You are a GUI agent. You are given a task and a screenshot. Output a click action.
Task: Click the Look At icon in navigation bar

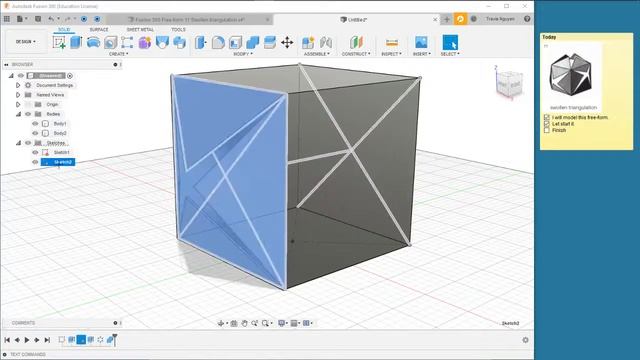234,323
